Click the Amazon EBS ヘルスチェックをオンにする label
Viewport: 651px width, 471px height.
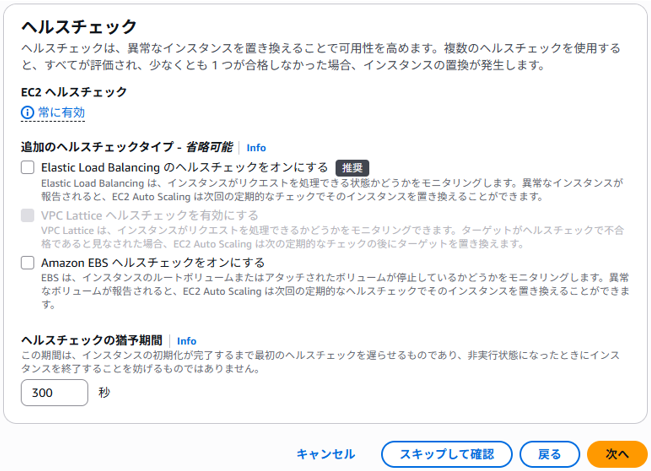153,263
